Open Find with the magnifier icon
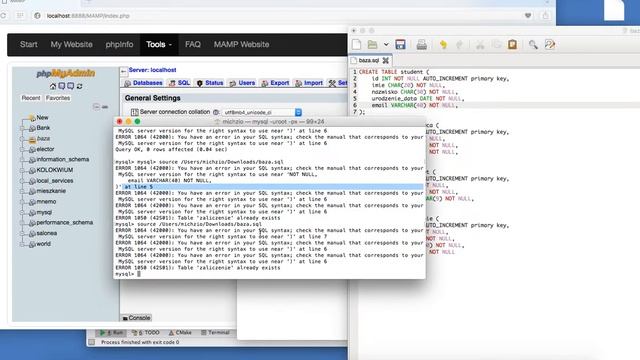This screenshot has height=360, width=640. click(x=533, y=44)
